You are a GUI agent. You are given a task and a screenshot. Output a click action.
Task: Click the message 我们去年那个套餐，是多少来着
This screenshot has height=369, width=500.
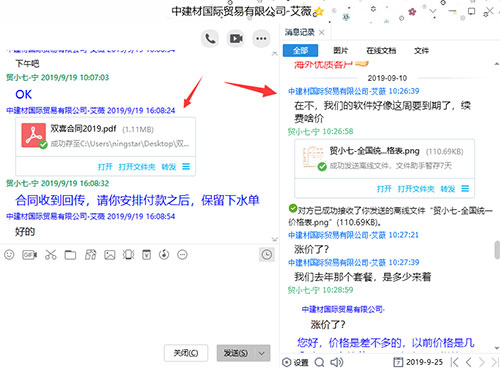[x=363, y=277]
